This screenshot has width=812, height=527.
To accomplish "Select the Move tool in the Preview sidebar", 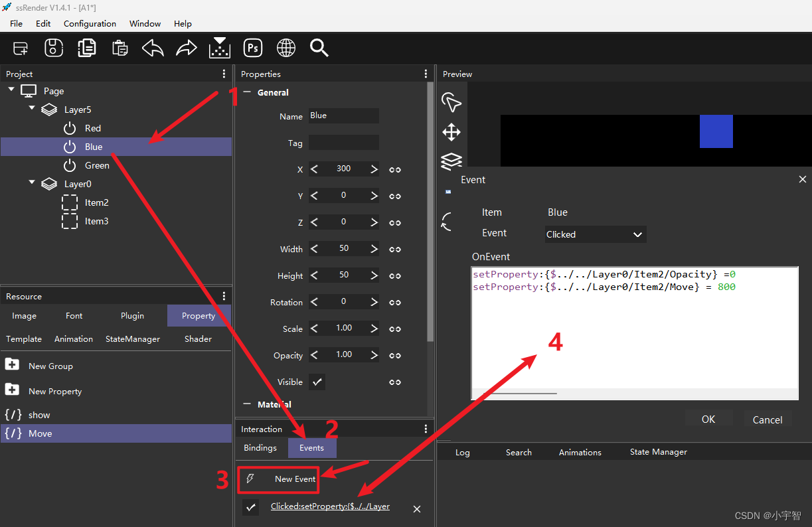I will pyautogui.click(x=451, y=132).
